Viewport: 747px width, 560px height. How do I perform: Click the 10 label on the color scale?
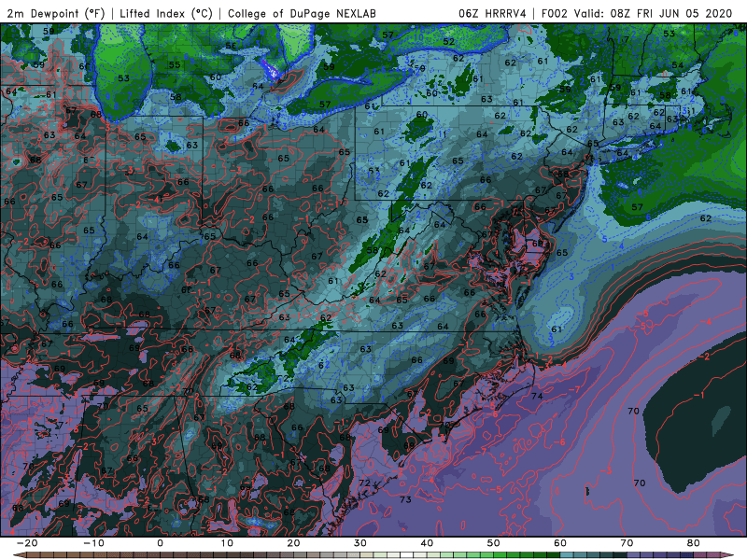pyautogui.click(x=227, y=543)
